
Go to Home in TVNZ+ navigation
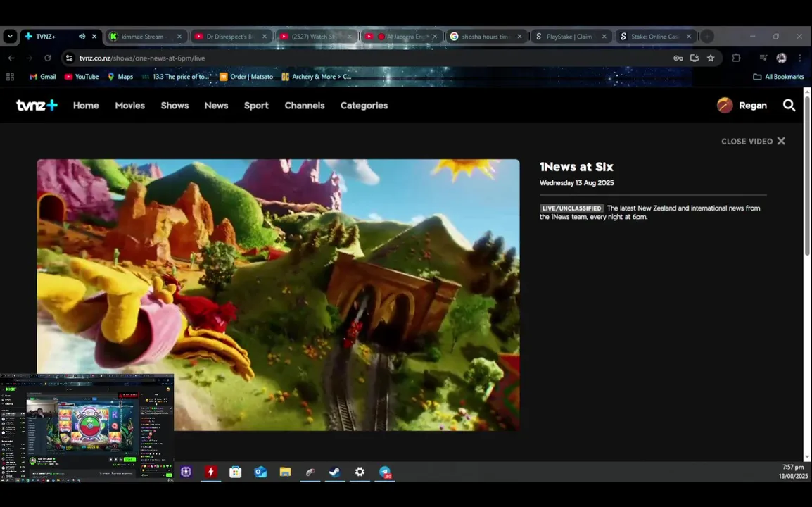(x=86, y=105)
